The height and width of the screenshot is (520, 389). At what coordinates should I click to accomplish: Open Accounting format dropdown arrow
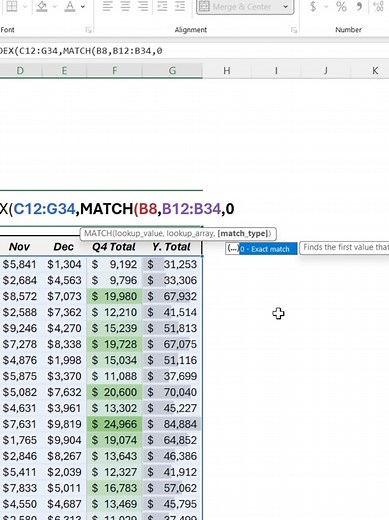point(326,6)
